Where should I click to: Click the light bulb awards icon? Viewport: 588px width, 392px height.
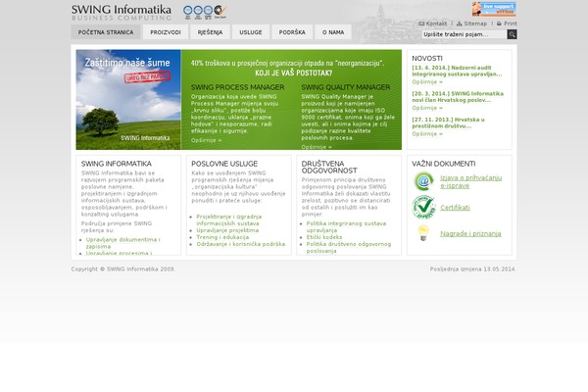423,232
